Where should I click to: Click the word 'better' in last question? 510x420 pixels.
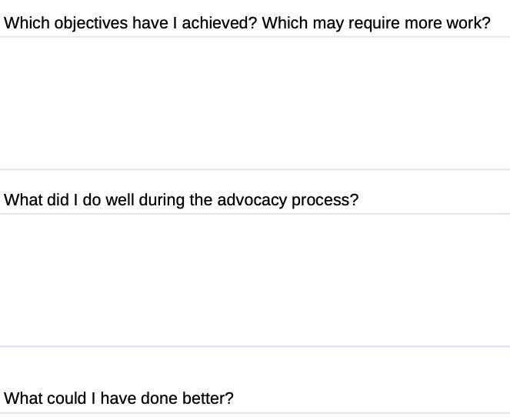(205, 398)
